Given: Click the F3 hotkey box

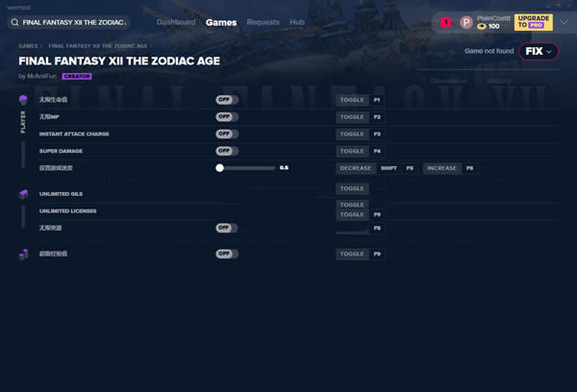Looking at the screenshot, I should click(x=377, y=134).
